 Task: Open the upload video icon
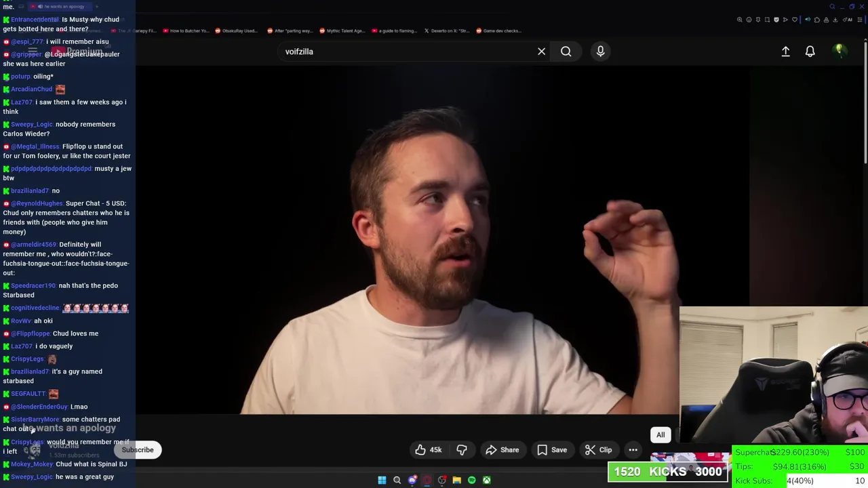[785, 52]
